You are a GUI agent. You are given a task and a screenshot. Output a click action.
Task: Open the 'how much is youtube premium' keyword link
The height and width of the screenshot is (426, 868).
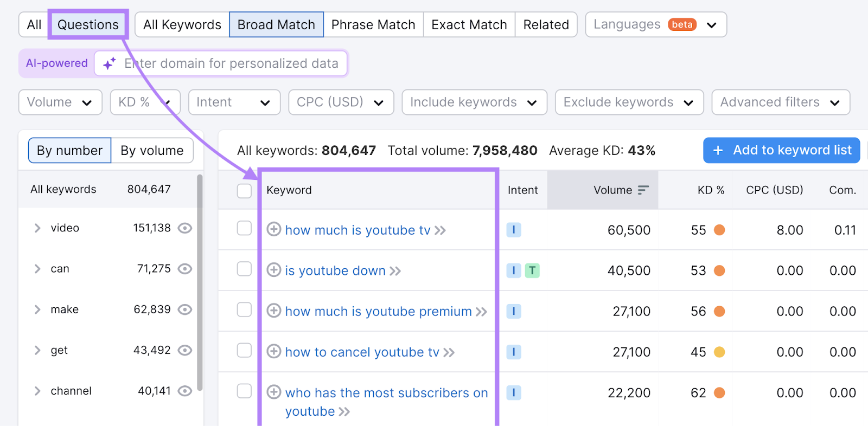tap(379, 312)
